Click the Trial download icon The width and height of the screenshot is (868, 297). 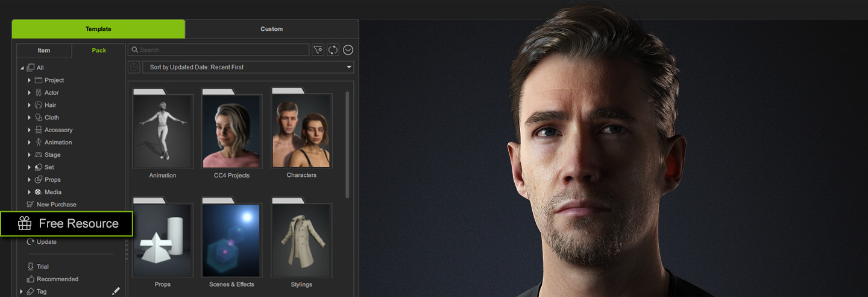(x=30, y=266)
